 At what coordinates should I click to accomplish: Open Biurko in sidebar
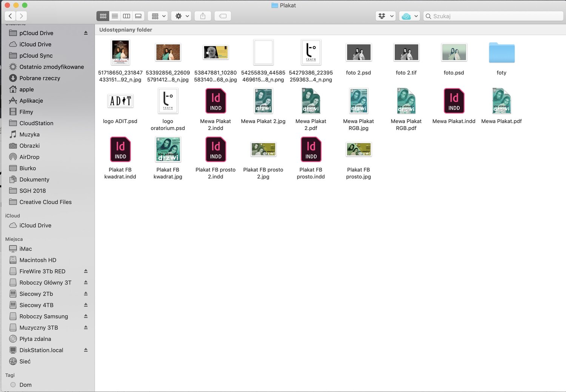(28, 168)
